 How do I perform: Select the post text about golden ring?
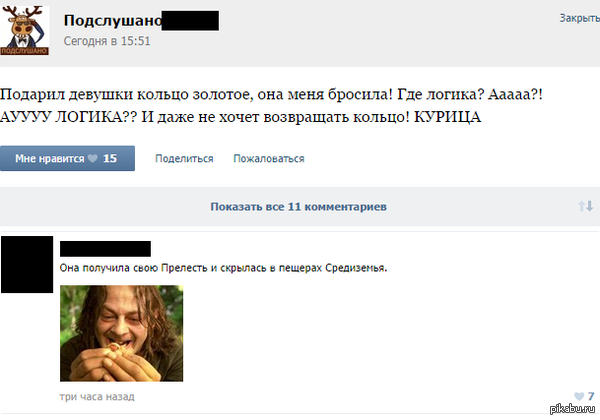[271, 106]
